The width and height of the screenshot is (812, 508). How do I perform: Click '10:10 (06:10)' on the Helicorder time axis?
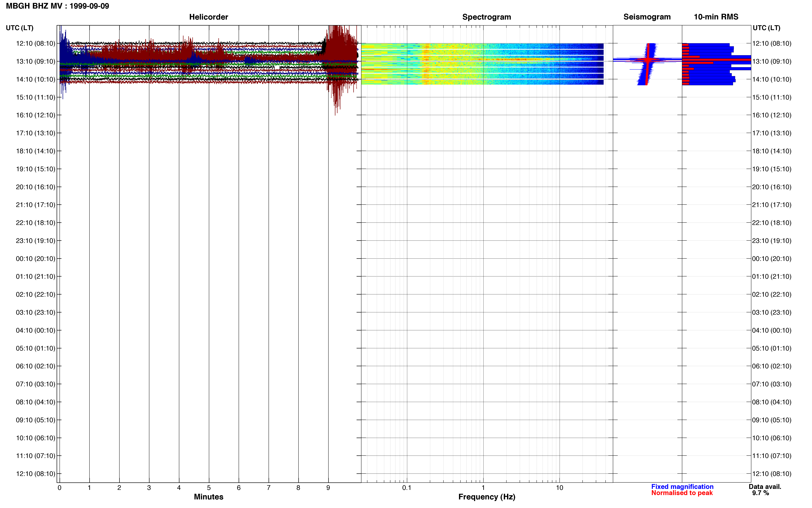[36, 438]
